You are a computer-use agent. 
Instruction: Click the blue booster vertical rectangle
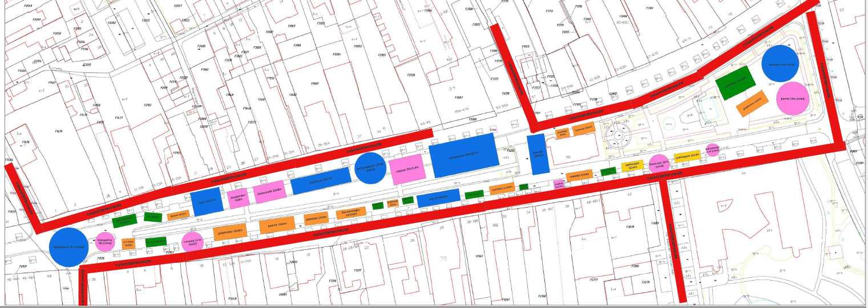coord(538,154)
